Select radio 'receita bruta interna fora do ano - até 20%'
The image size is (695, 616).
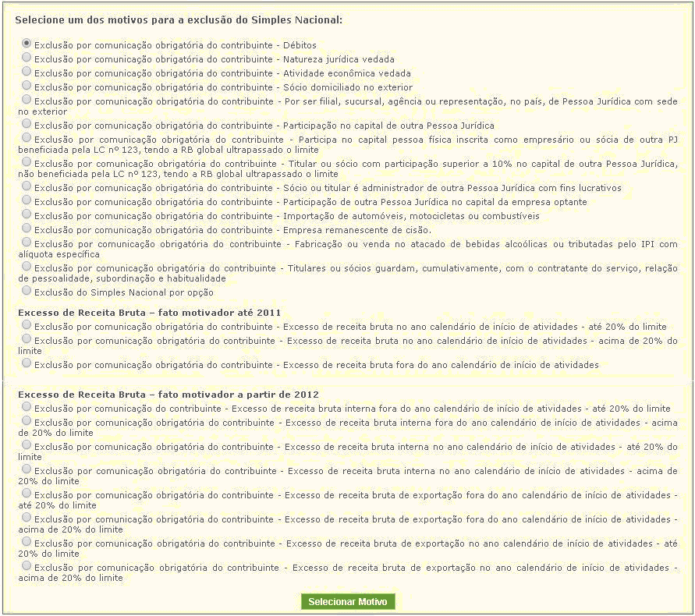[27, 406]
